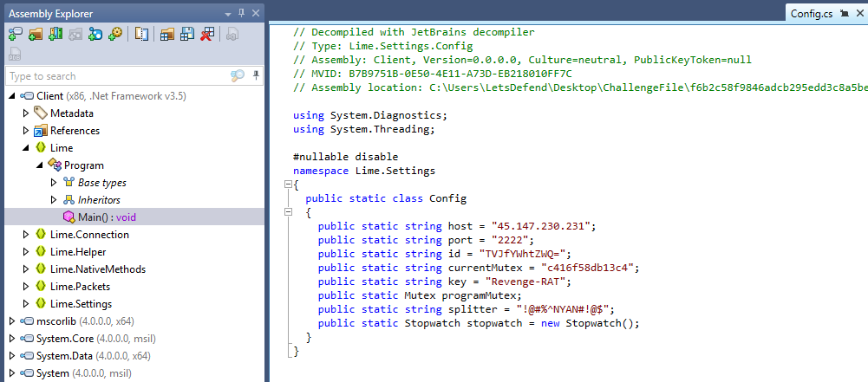Expand the Lime.Packets namespace
Viewport: 868px width, 382px height.
[25, 287]
